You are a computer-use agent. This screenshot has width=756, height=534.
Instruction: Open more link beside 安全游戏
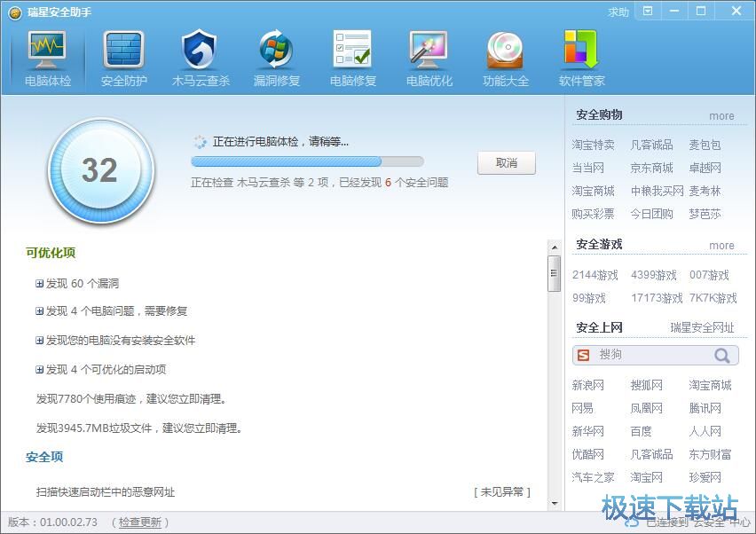pos(721,246)
